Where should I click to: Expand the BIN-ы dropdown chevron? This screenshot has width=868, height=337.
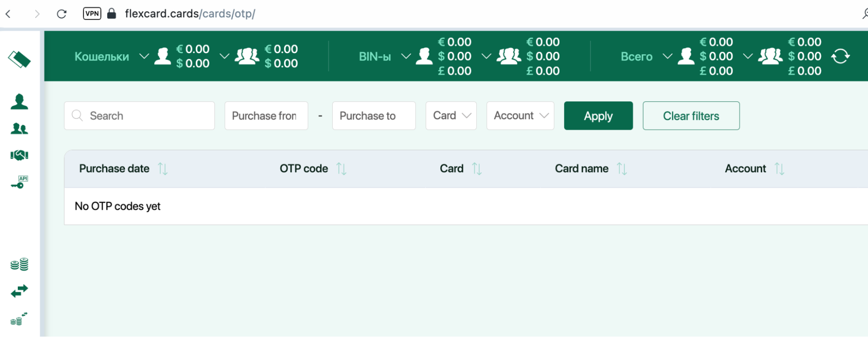406,56
